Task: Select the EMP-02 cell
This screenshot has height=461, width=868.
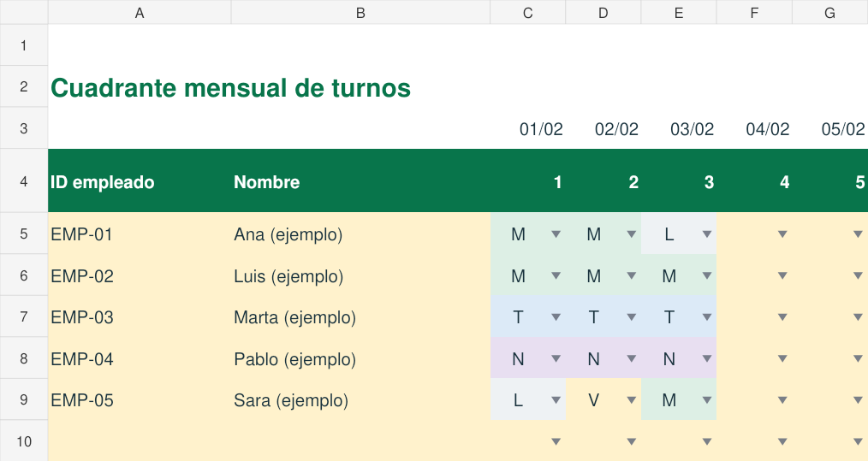Action: click(140, 275)
